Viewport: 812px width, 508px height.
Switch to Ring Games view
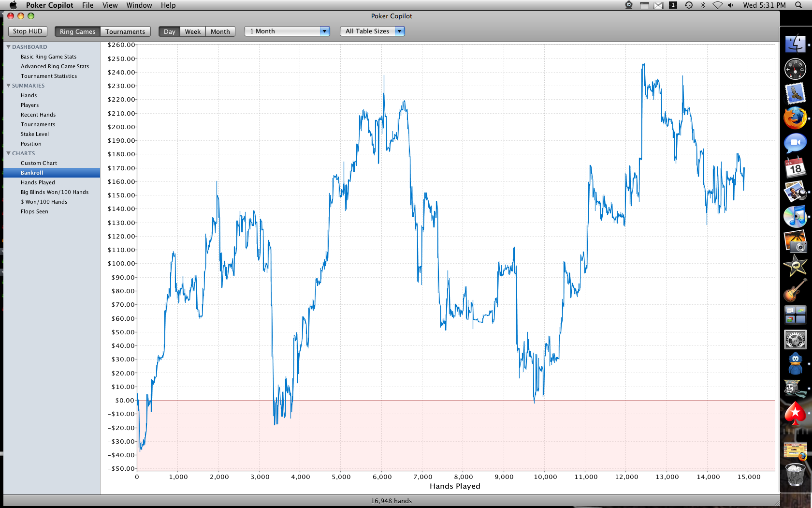[77, 31]
